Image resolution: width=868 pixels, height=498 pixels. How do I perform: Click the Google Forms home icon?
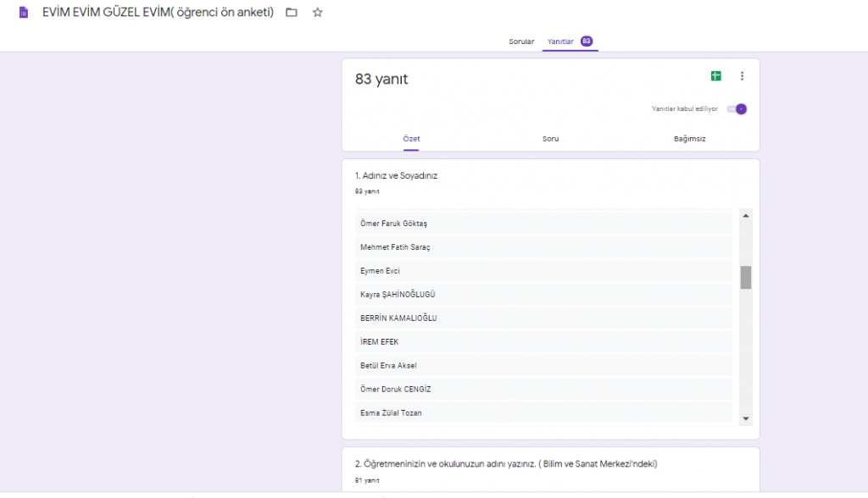pyautogui.click(x=24, y=13)
